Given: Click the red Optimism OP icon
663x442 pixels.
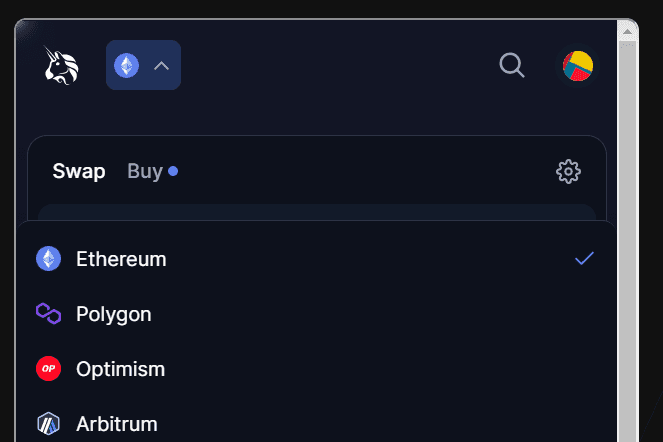Looking at the screenshot, I should [49, 369].
